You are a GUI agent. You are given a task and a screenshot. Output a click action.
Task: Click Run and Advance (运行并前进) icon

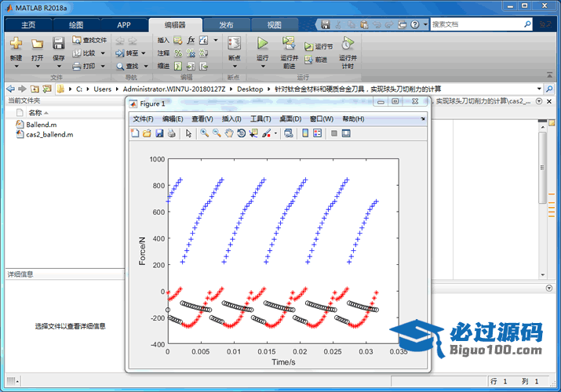click(289, 43)
